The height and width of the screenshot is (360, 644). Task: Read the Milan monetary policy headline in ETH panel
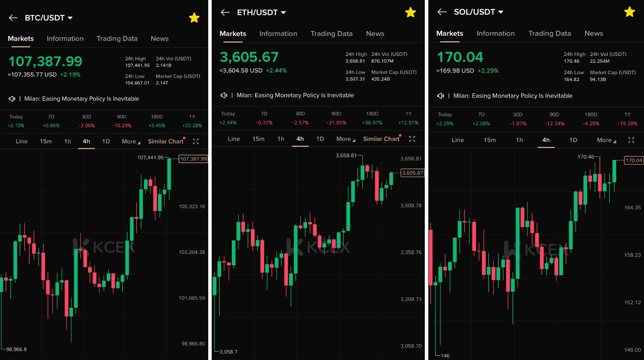295,95
